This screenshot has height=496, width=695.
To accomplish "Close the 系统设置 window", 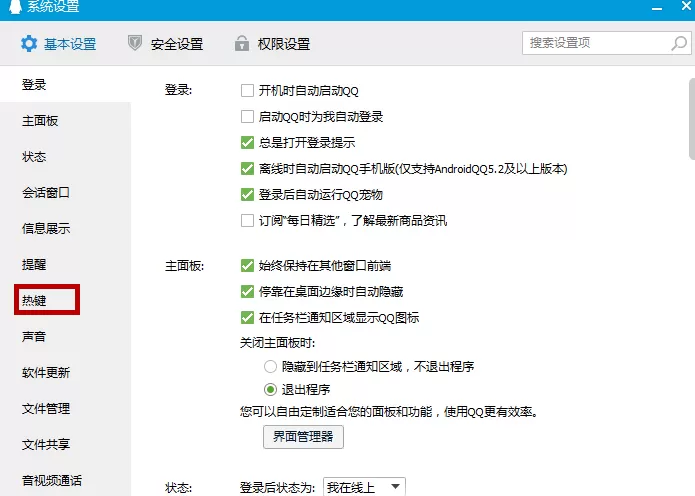I will pyautogui.click(x=686, y=6).
